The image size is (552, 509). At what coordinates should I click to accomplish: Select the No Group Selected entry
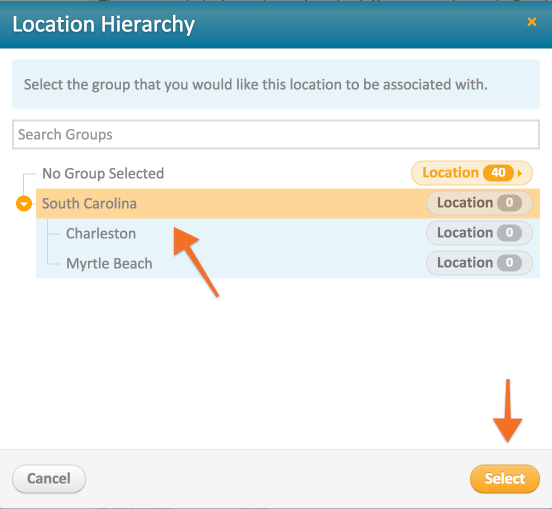click(103, 174)
